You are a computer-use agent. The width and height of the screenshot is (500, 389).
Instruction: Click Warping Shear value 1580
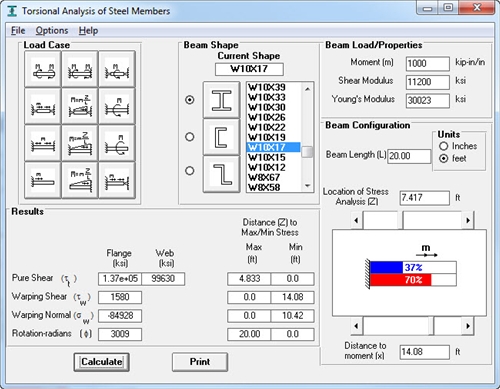(120, 297)
